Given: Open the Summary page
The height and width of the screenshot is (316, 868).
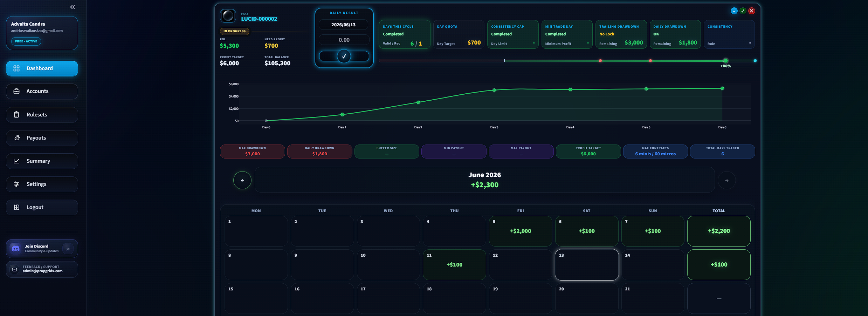Looking at the screenshot, I should click(x=42, y=161).
